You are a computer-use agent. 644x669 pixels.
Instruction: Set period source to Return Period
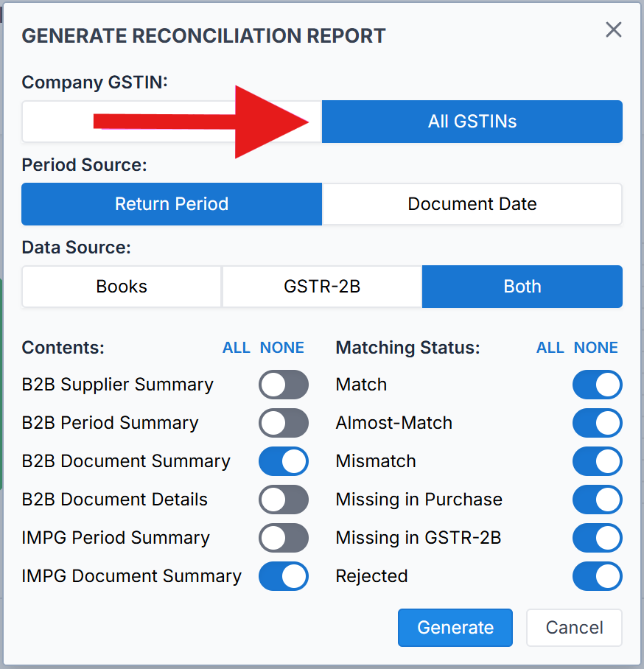tap(172, 204)
